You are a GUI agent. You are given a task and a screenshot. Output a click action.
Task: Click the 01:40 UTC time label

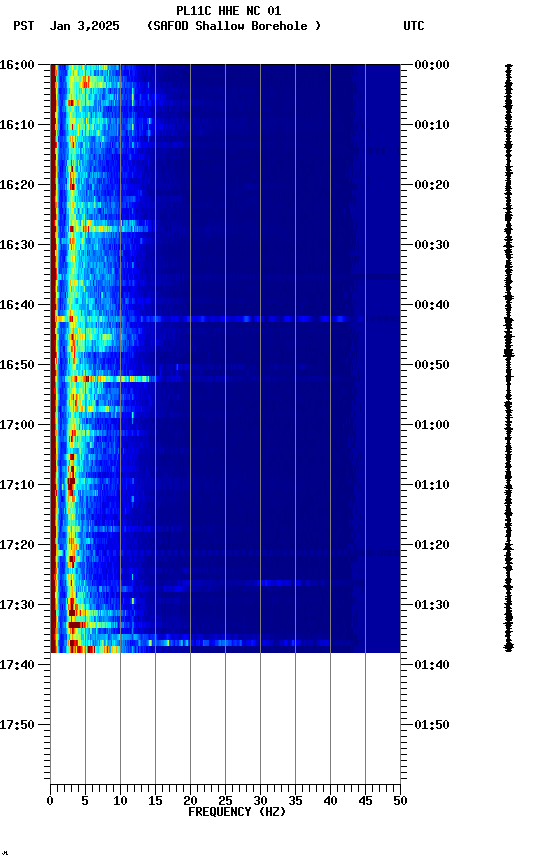[432, 665]
